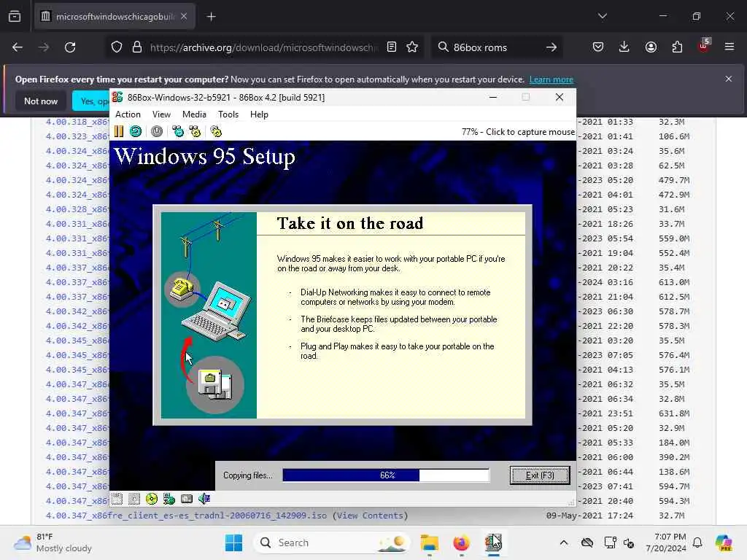This screenshot has width=747, height=560.
Task: Click the site lock security icon
Action: pos(137,47)
